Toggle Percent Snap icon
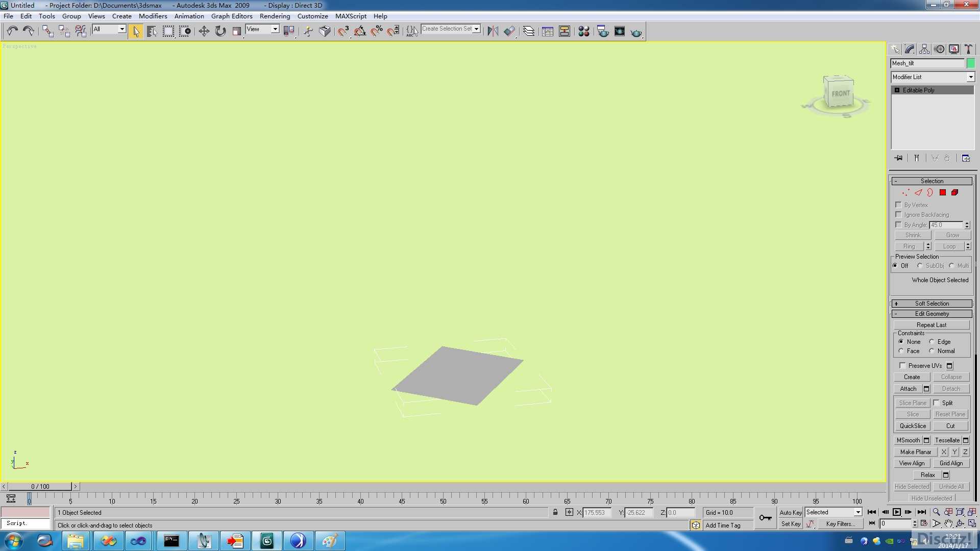The height and width of the screenshot is (551, 980). [377, 32]
